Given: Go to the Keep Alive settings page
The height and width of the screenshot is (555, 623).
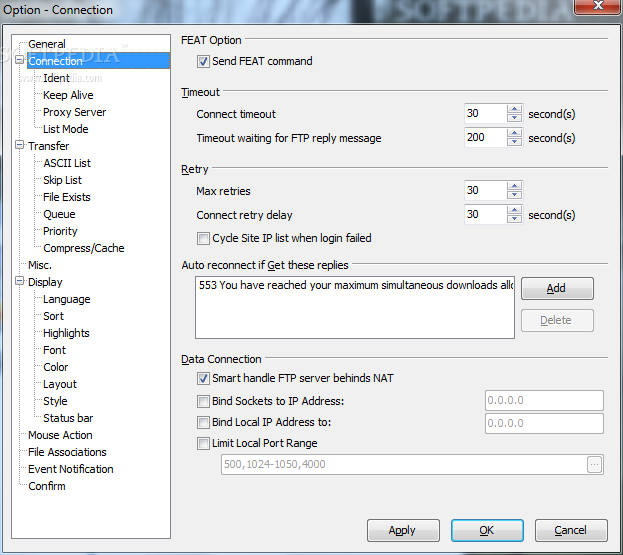Looking at the screenshot, I should click(68, 95).
